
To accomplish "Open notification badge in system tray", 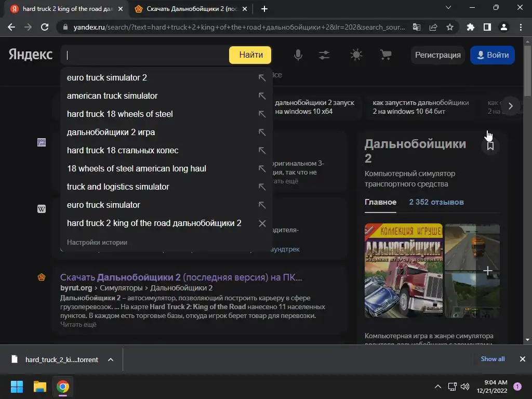I will click(x=517, y=387).
